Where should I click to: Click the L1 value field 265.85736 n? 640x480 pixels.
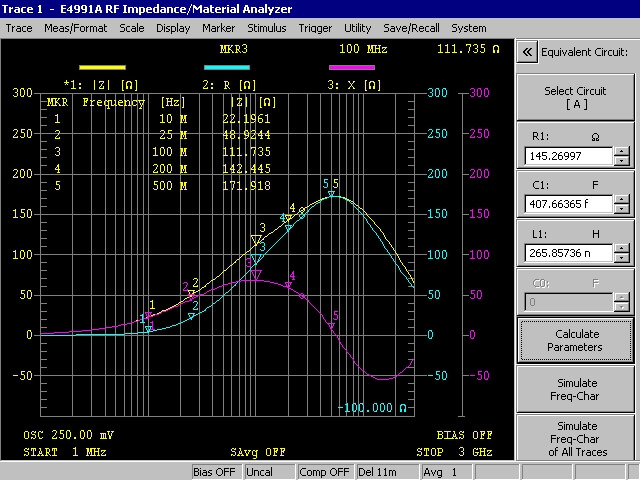pos(569,253)
